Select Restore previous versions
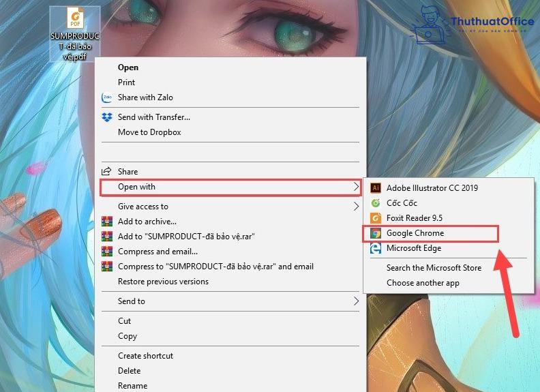The height and width of the screenshot is (392, 540). click(163, 282)
